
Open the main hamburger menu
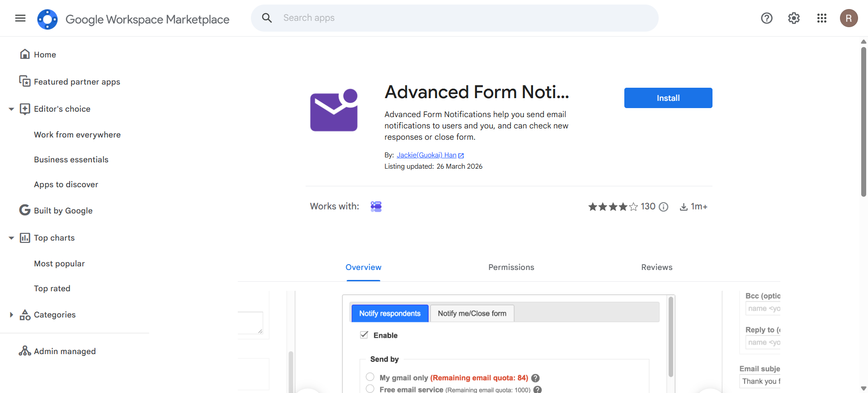coord(20,18)
